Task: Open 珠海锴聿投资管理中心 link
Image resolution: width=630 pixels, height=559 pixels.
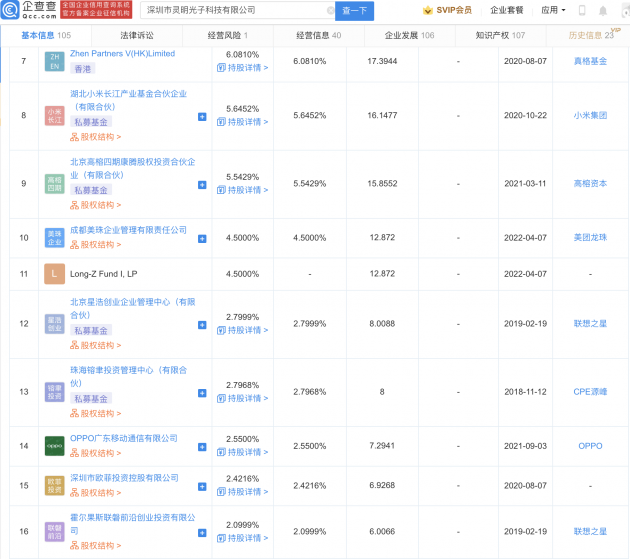Action: 129,377
